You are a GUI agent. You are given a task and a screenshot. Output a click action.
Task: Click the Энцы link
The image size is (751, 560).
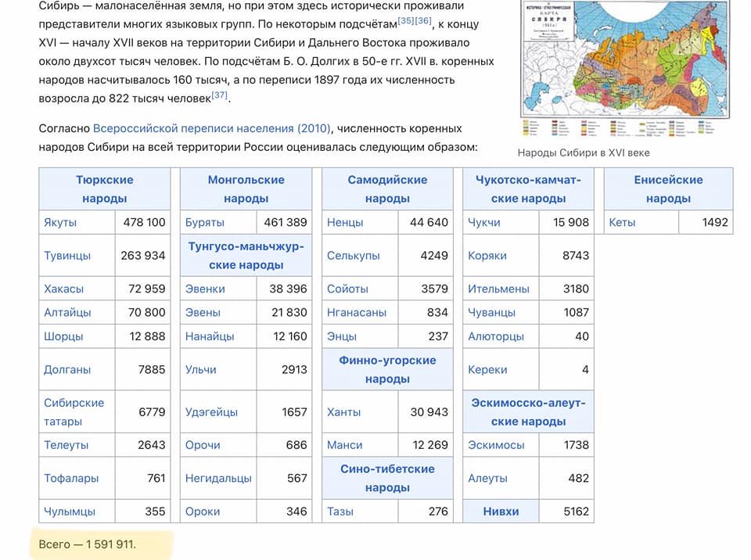pyautogui.click(x=342, y=336)
